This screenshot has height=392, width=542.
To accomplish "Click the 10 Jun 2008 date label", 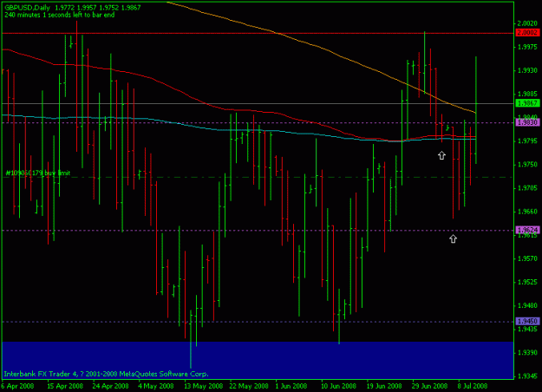I will [338, 386].
